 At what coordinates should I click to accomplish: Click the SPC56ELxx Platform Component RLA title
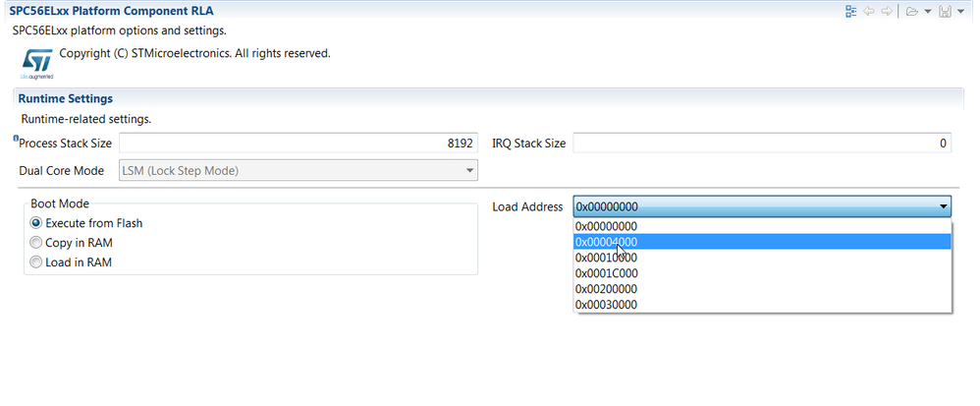[111, 11]
